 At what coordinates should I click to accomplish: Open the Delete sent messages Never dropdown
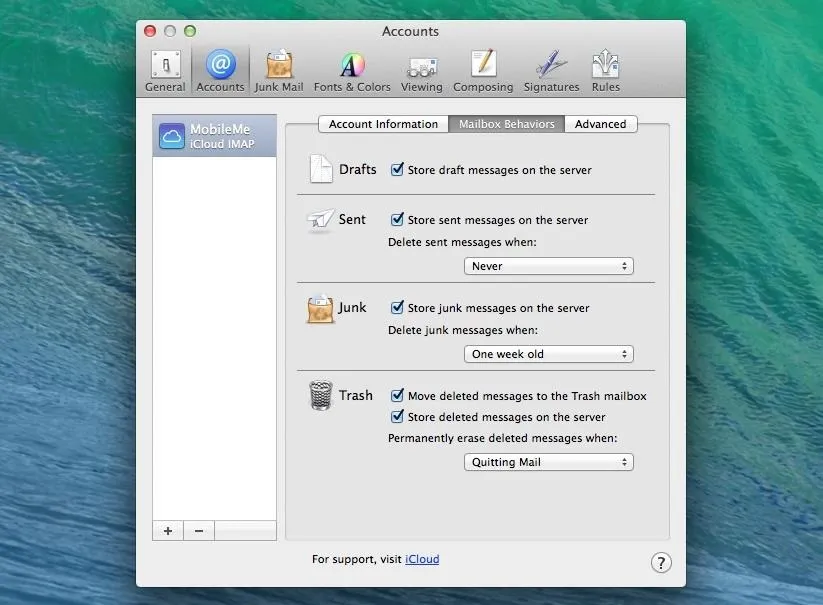[x=548, y=266]
